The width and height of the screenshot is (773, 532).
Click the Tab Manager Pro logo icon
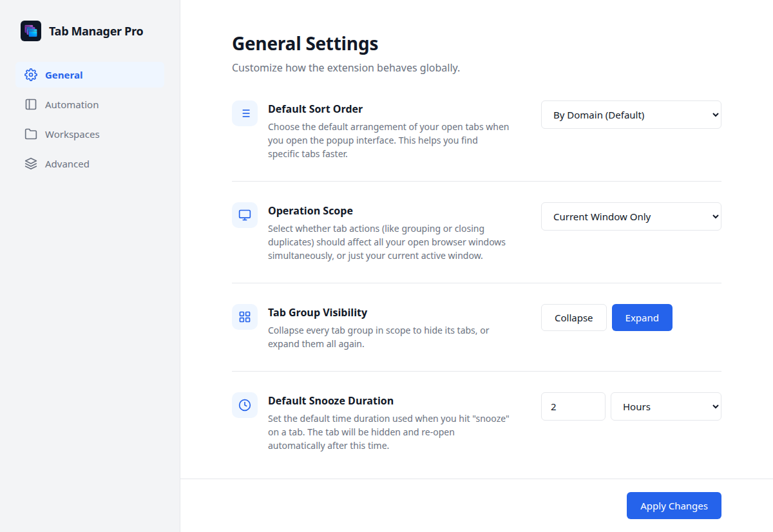31,31
